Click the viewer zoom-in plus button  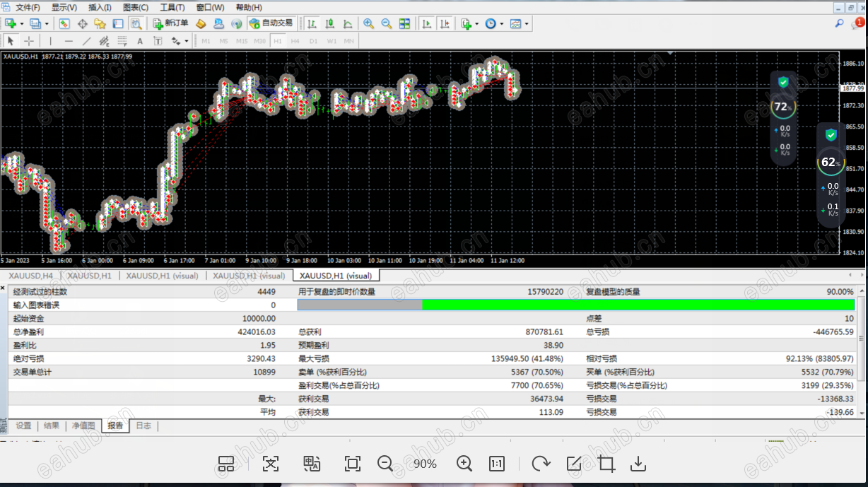pos(464,464)
